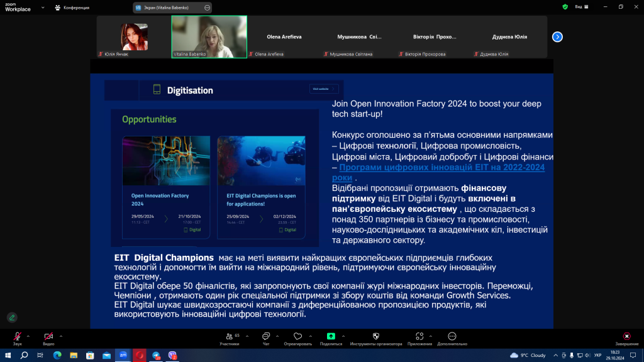Image resolution: width=644 pixels, height=362 pixels.
Task: Click the Visit website button on slide
Action: pos(324,89)
